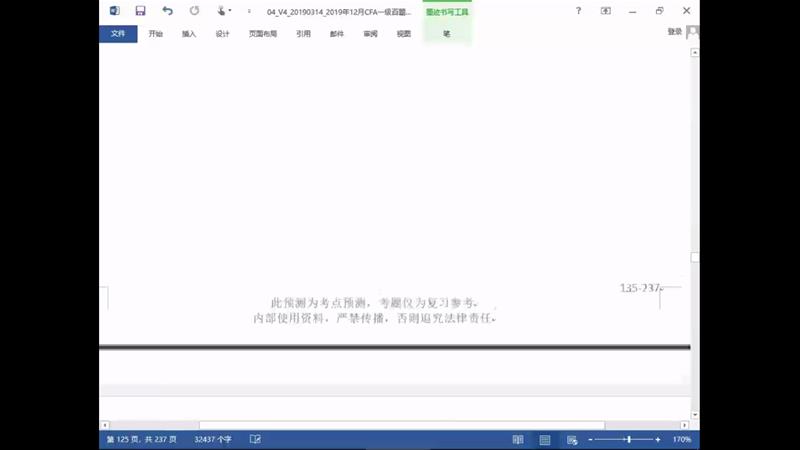Image resolution: width=800 pixels, height=450 pixels.
Task: Switch to Web Layout view
Action: [572, 439]
